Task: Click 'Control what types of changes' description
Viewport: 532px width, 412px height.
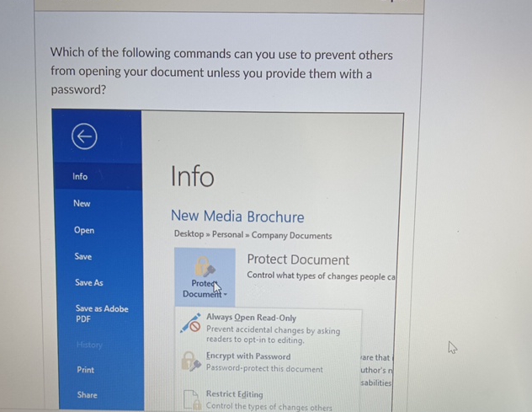Action: [x=321, y=276]
